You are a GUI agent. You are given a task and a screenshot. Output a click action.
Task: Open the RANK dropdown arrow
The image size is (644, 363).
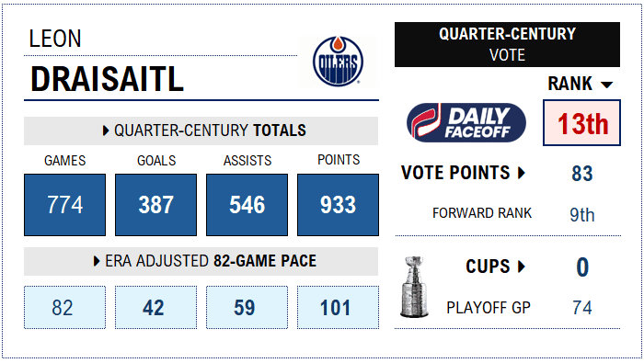606,85
